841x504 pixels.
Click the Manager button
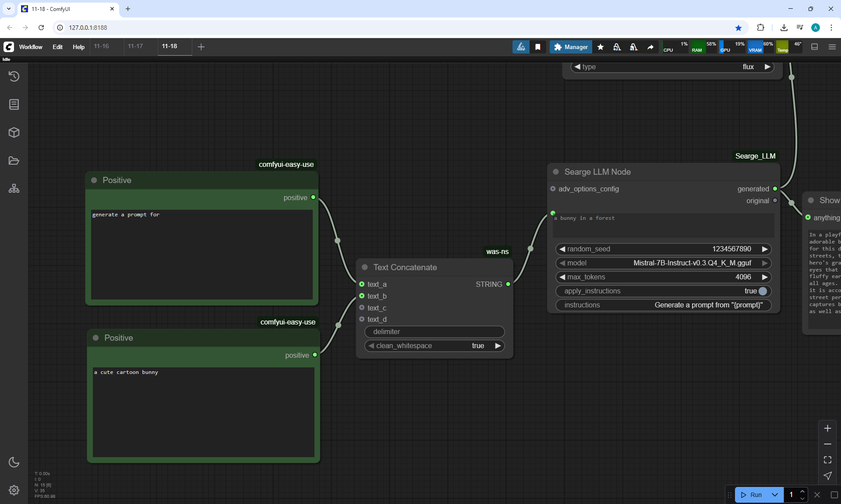tap(571, 47)
